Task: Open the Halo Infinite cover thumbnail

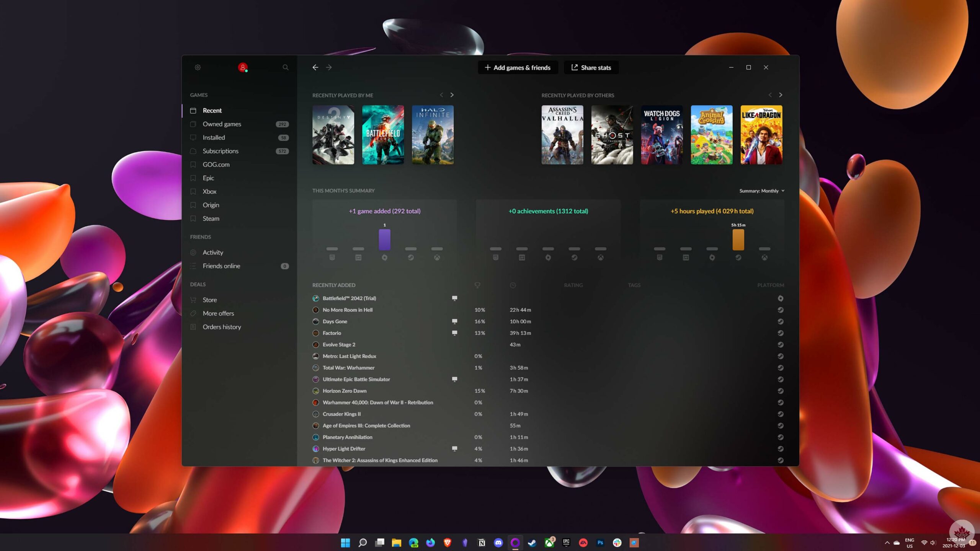Action: 433,135
